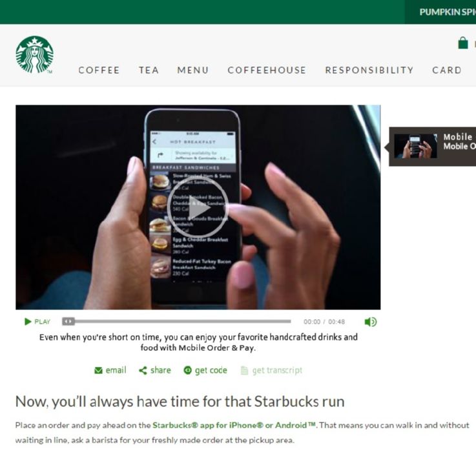The image size is (476, 458).
Task: Open the MENU navigation item
Action: coord(193,70)
